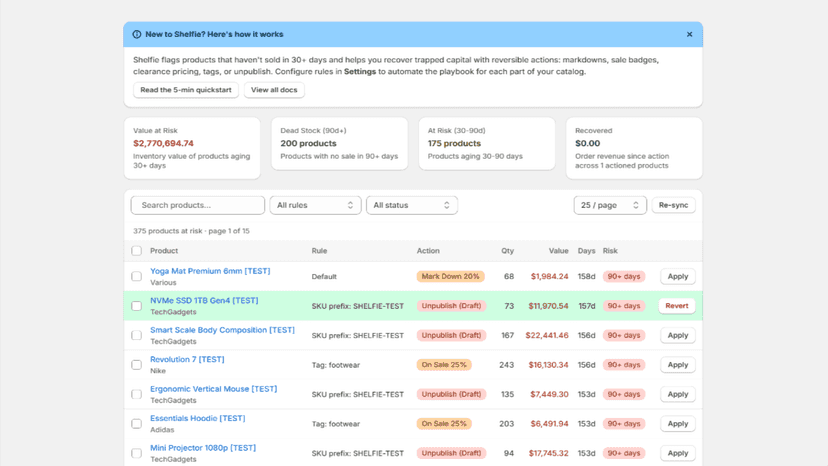Click the $22,441.46 value cell

coord(547,335)
